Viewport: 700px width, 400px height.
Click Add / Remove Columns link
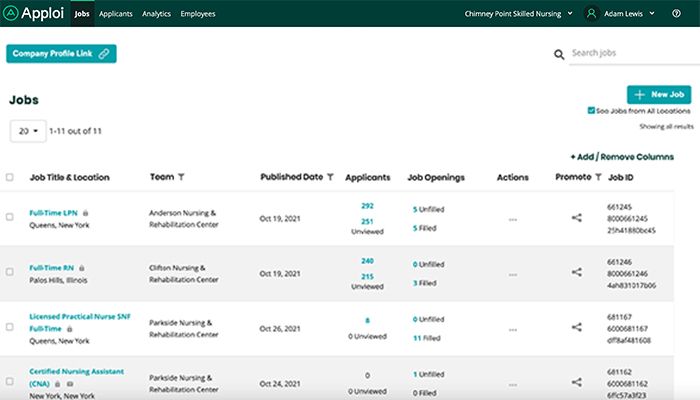[x=621, y=157]
